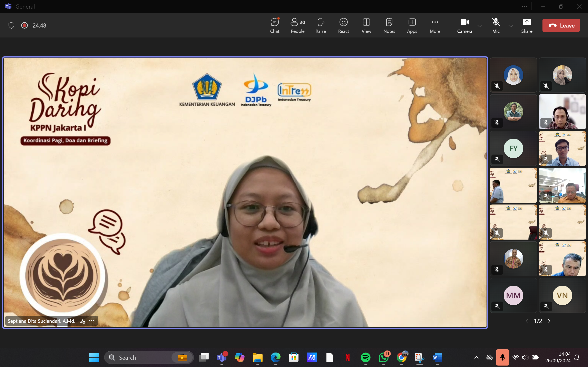Expand the Mic options dropdown arrow
Image resolution: width=588 pixels, height=367 pixels.
click(x=510, y=26)
